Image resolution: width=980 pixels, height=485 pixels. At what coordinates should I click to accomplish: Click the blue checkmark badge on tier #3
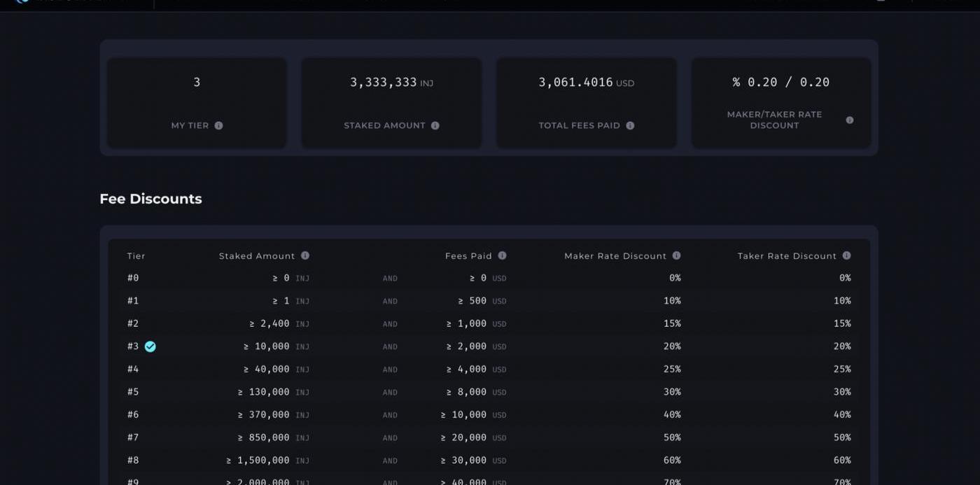150,346
